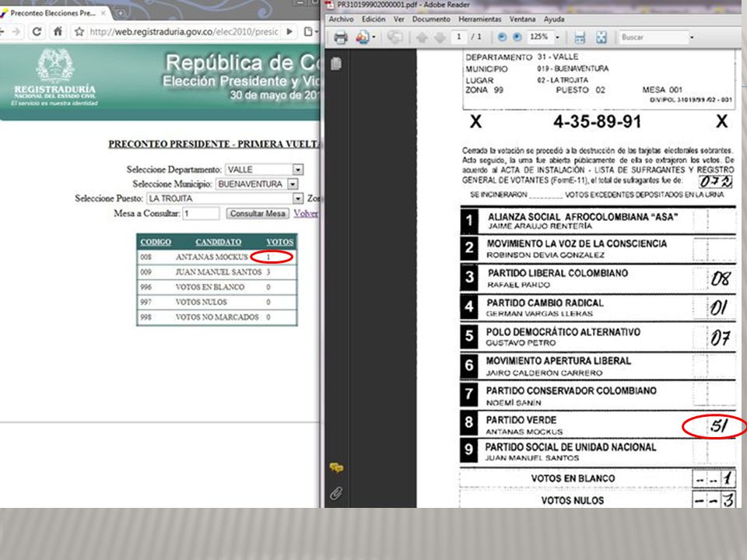Image resolution: width=747 pixels, height=560 pixels.
Task: Click PARTIDO LIBERAL COLOMBIANO row in PDF
Action: [598, 278]
